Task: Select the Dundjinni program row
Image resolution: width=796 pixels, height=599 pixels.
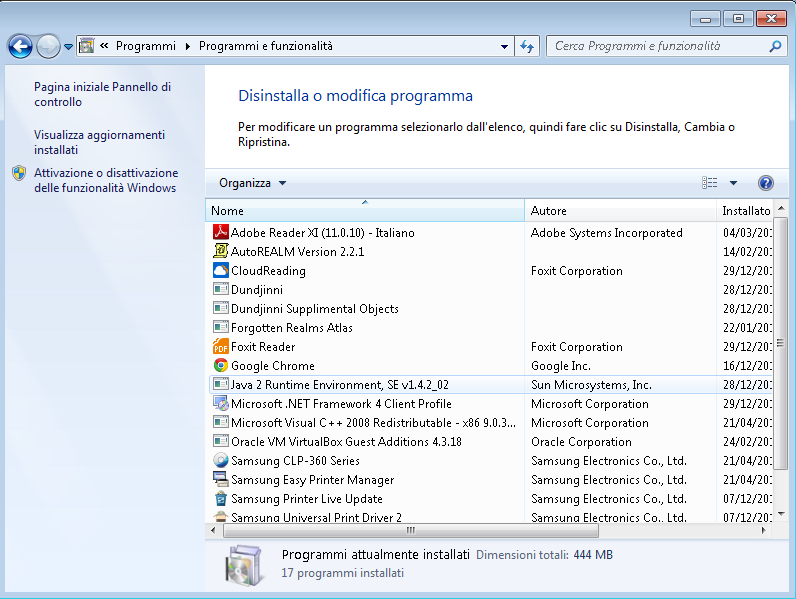Action: 491,289
